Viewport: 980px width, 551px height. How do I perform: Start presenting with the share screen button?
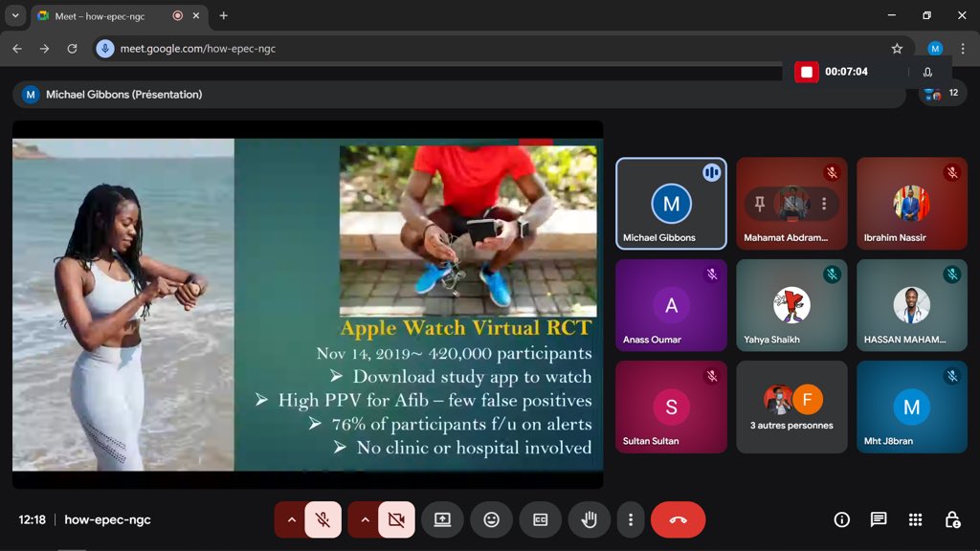click(x=442, y=519)
